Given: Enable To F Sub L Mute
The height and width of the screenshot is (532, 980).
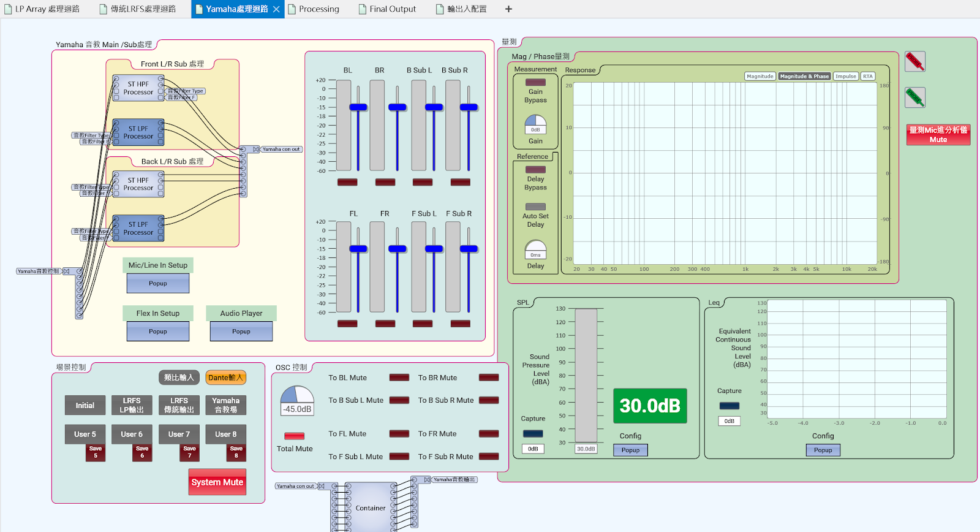Looking at the screenshot, I should 399,456.
